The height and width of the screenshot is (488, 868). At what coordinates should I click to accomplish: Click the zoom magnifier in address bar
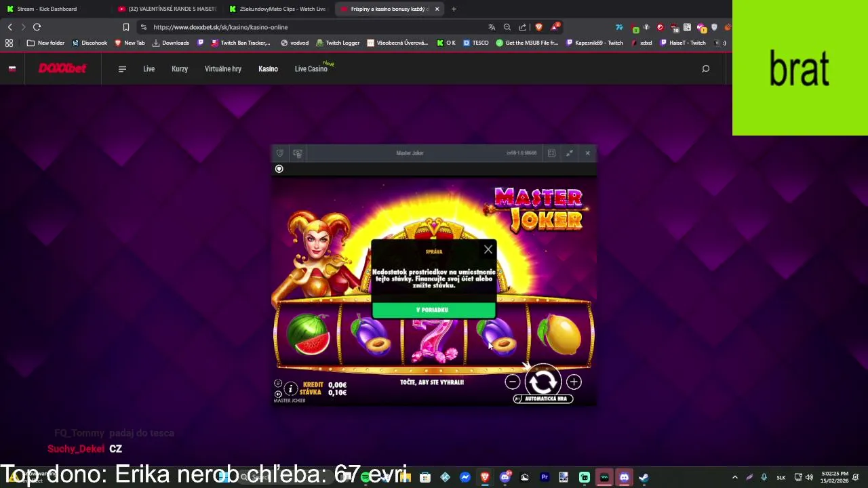click(x=507, y=27)
